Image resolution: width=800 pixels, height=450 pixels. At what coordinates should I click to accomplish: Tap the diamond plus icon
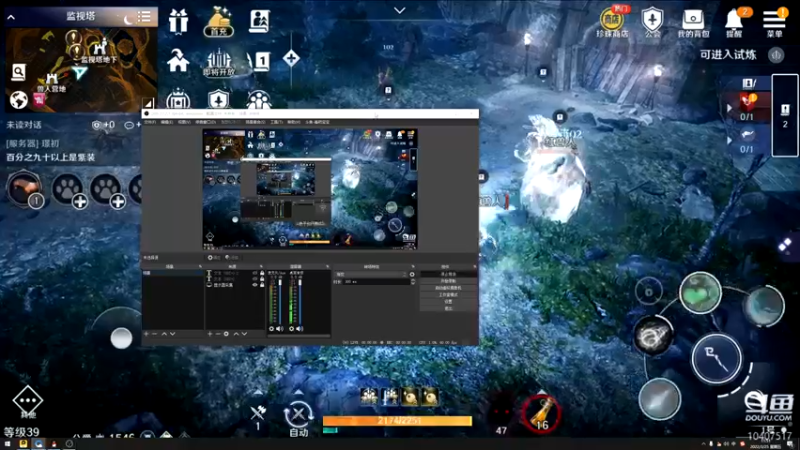[x=291, y=58]
